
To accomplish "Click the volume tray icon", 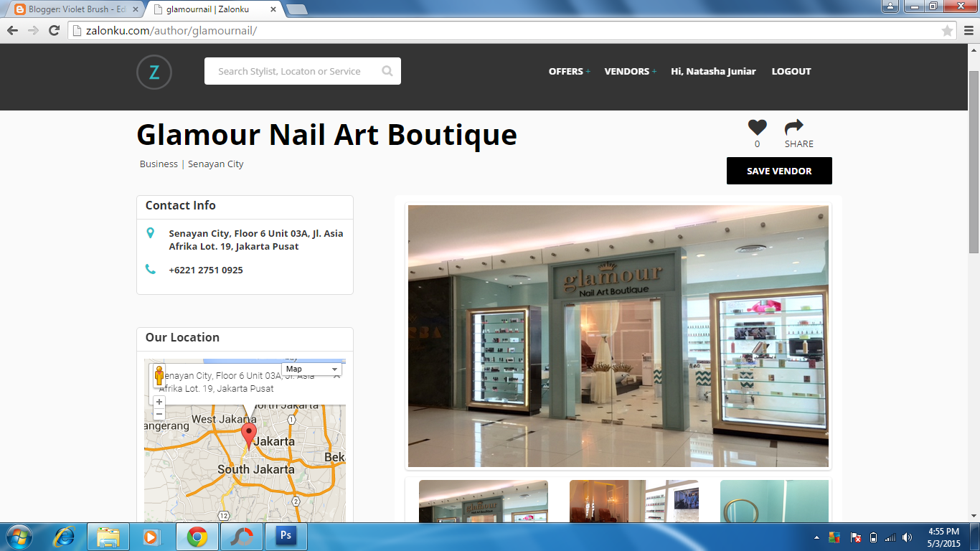I will pos(908,537).
